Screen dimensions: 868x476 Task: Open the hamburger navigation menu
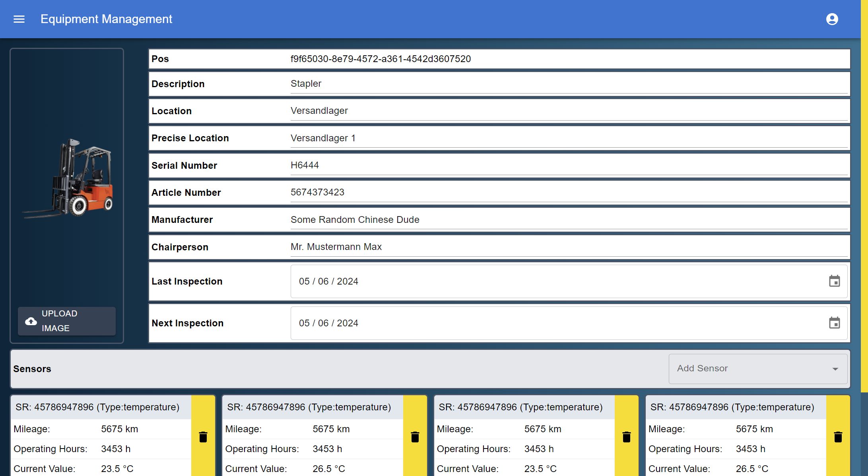click(x=19, y=19)
